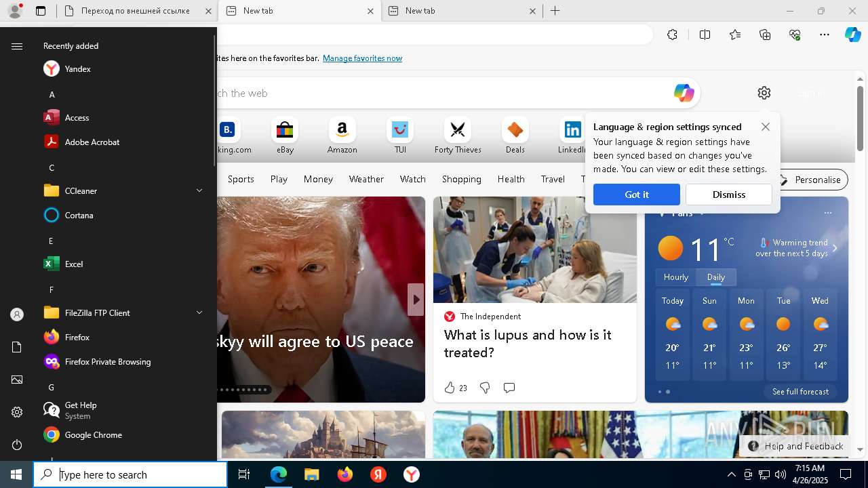Open eBay quick link tile

[285, 136]
